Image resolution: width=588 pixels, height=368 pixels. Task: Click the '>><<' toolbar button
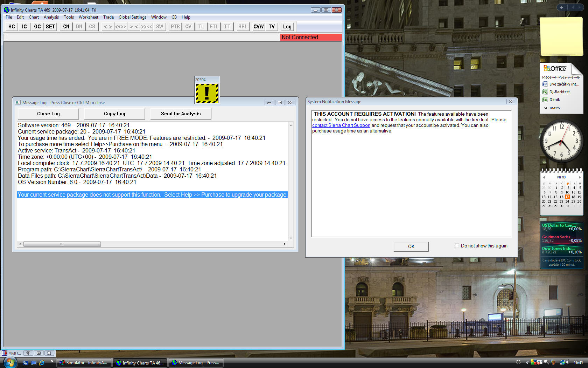[147, 27]
